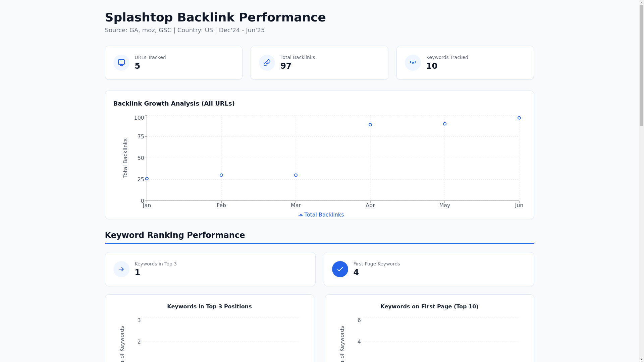Click the Total Backlinks card label
This screenshot has width=644, height=362.
pyautogui.click(x=298, y=57)
